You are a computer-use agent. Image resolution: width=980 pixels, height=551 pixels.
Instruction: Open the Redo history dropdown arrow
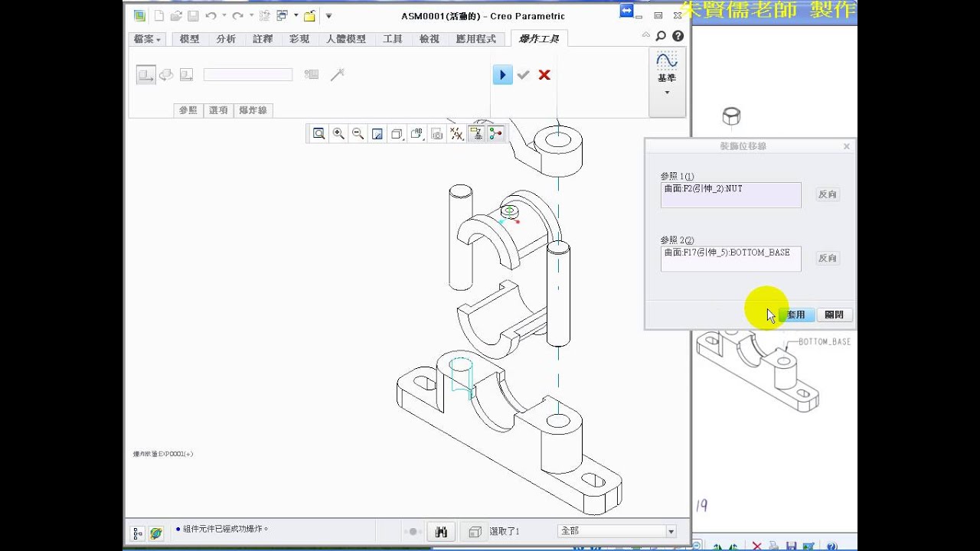251,16
